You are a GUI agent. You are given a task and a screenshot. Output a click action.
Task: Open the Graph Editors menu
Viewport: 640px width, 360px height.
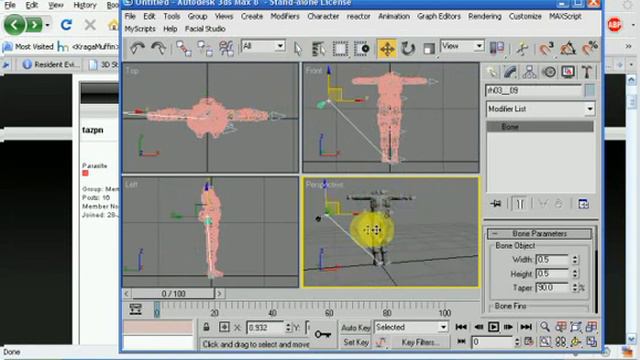click(x=439, y=16)
